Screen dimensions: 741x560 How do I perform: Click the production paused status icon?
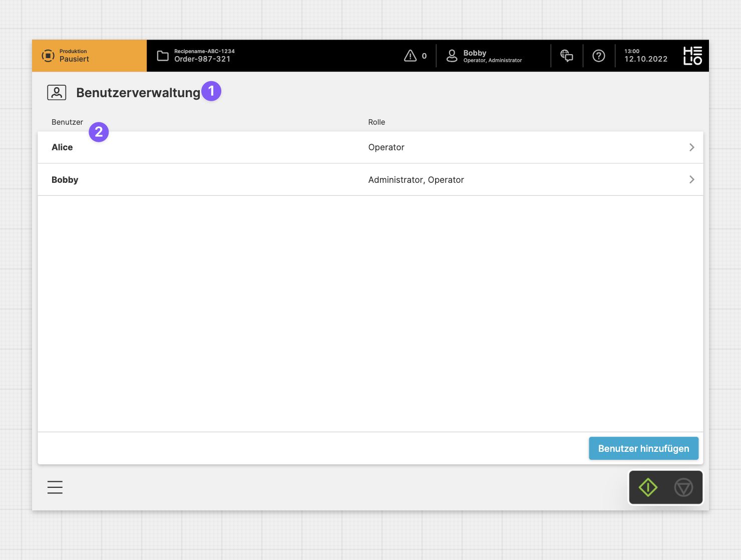coord(48,56)
